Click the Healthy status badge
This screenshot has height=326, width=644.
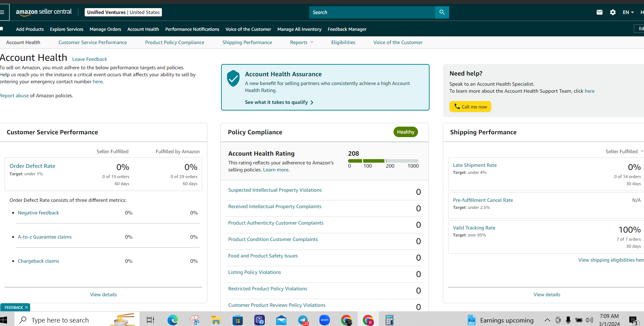(x=406, y=132)
